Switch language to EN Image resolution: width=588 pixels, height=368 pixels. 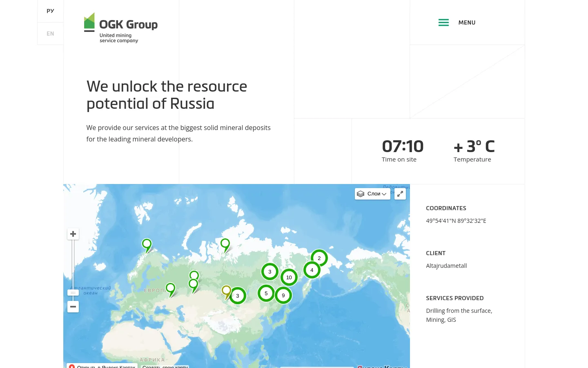click(x=50, y=34)
